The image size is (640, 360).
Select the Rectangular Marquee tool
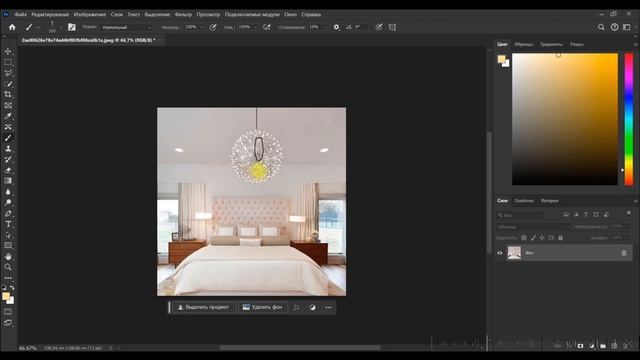[8, 62]
